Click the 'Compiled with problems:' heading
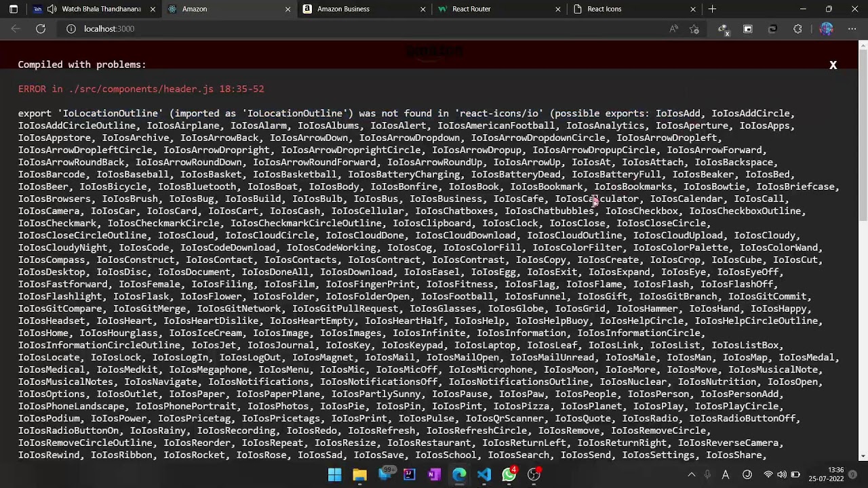868x488 pixels. pos(82,64)
